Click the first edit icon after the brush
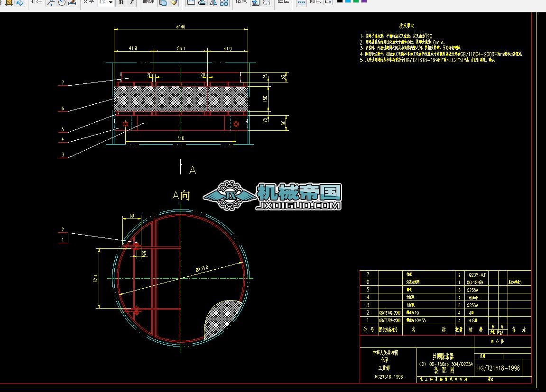546x392 pixels. [191, 2]
